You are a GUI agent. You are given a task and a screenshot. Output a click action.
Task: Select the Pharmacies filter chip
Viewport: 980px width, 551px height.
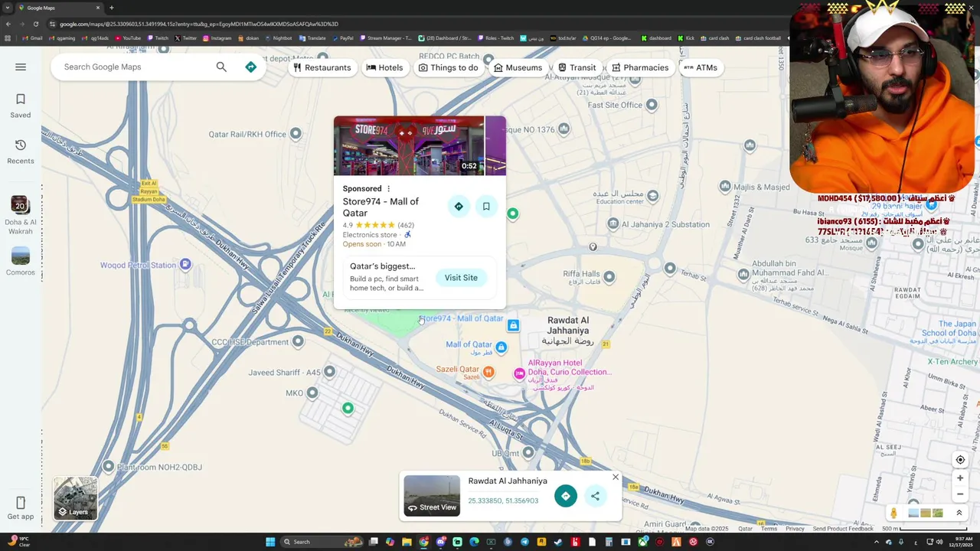640,67
